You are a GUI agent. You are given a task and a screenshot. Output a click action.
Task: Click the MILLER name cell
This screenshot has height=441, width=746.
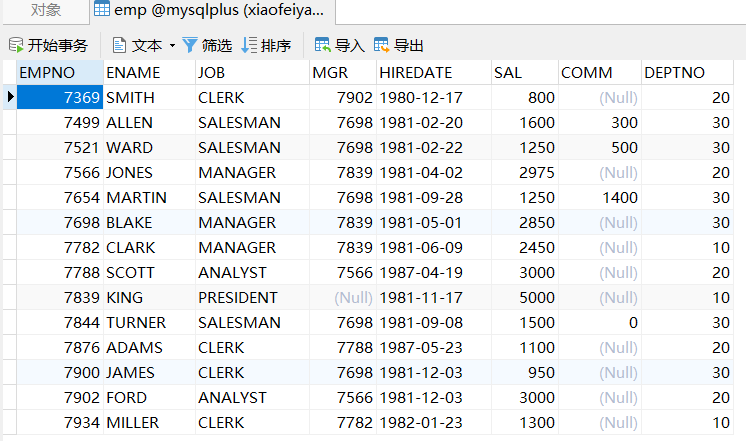click(149, 422)
